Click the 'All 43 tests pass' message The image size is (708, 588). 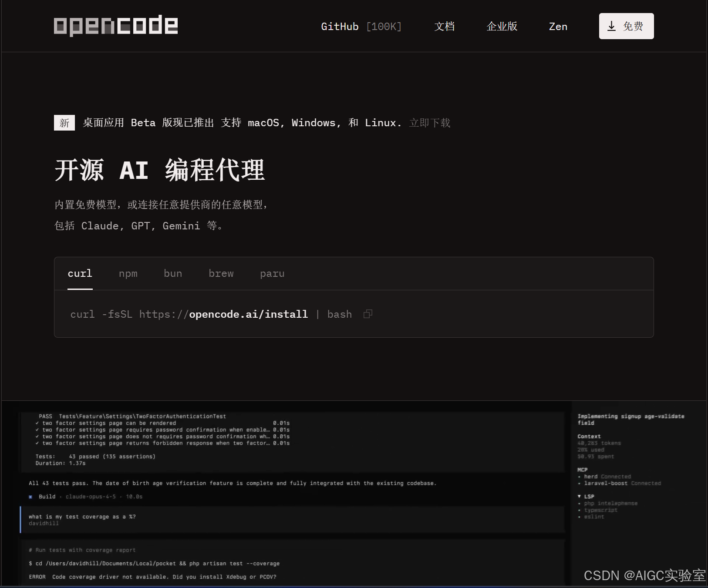point(233,483)
